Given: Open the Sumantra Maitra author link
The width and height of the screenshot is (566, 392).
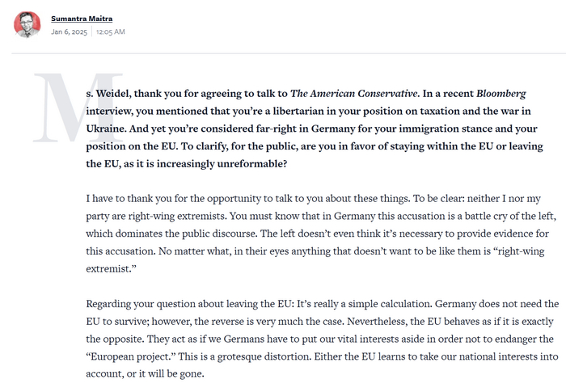Looking at the screenshot, I should pyautogui.click(x=83, y=18).
